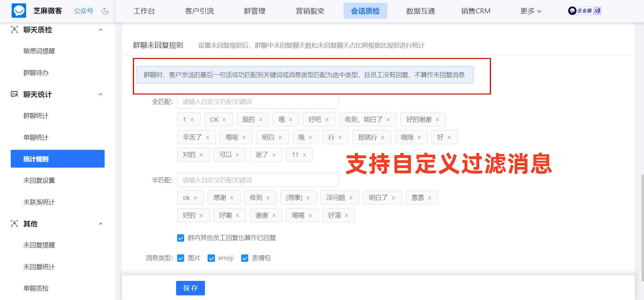Remove the '可以' keyword tag
This screenshot has height=300, width=644.
tap(237, 155)
